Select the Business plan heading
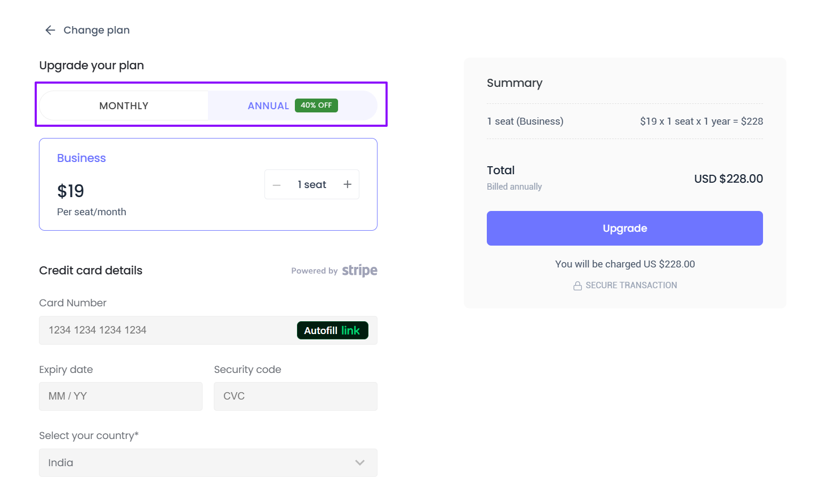The image size is (819, 504). (x=82, y=158)
